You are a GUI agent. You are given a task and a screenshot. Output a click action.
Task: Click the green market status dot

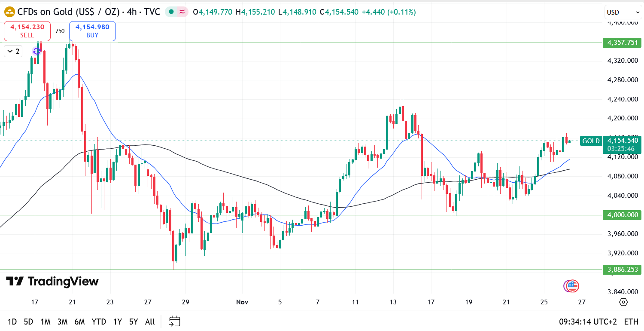click(x=172, y=12)
